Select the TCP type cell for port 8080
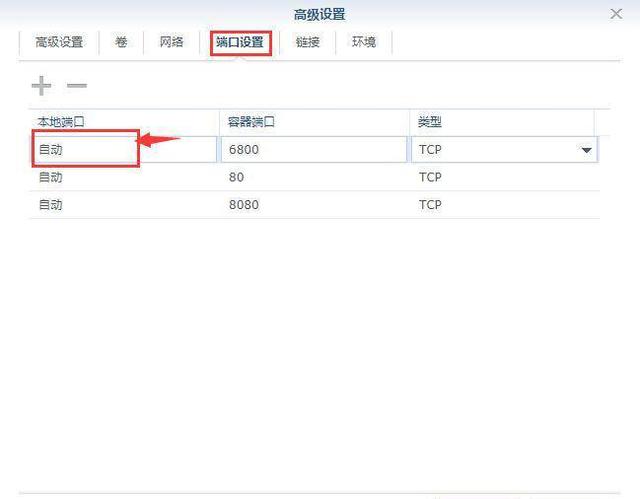 pos(504,204)
